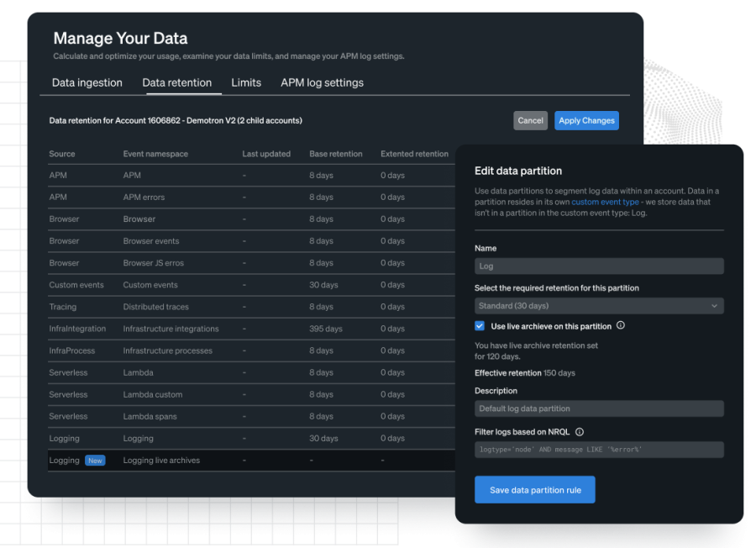This screenshot has height=548, width=756.
Task: Uncheck Use live archieve on this partition
Action: pos(479,326)
